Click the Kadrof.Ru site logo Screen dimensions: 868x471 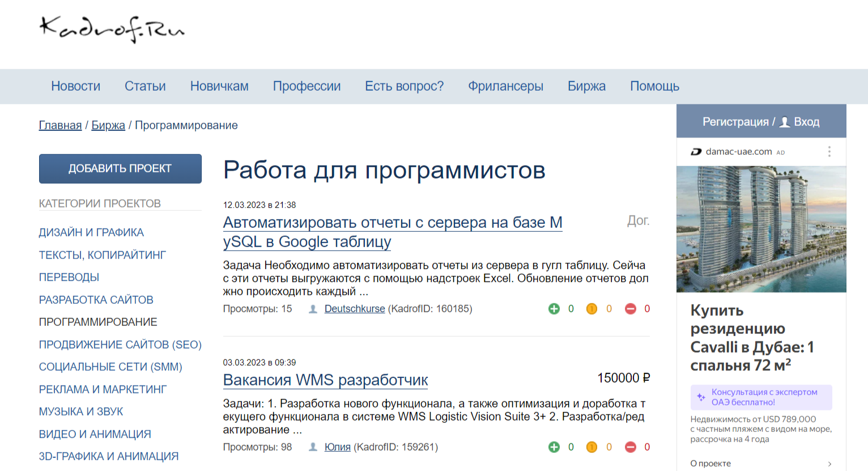(x=112, y=29)
